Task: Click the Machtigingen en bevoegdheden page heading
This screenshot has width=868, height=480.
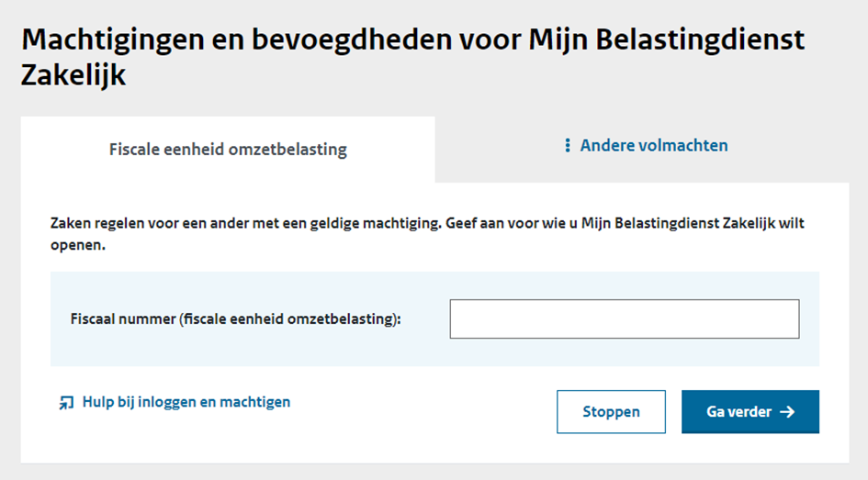Action: 412,57
